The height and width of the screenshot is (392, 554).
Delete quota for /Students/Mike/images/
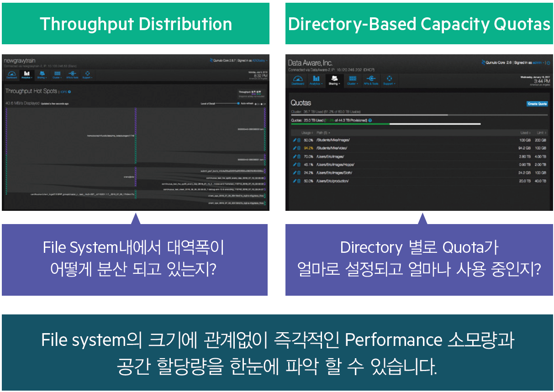[x=299, y=140]
